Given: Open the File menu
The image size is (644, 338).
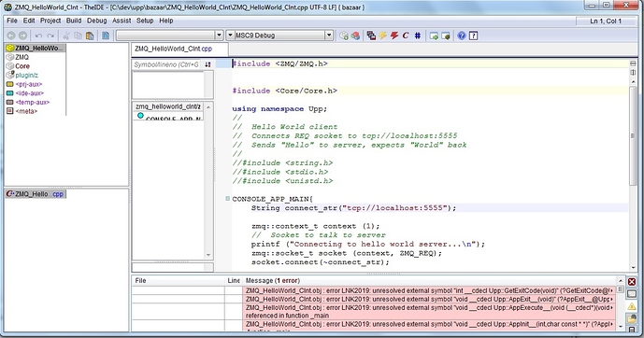Looking at the screenshot, I should pos(12,21).
